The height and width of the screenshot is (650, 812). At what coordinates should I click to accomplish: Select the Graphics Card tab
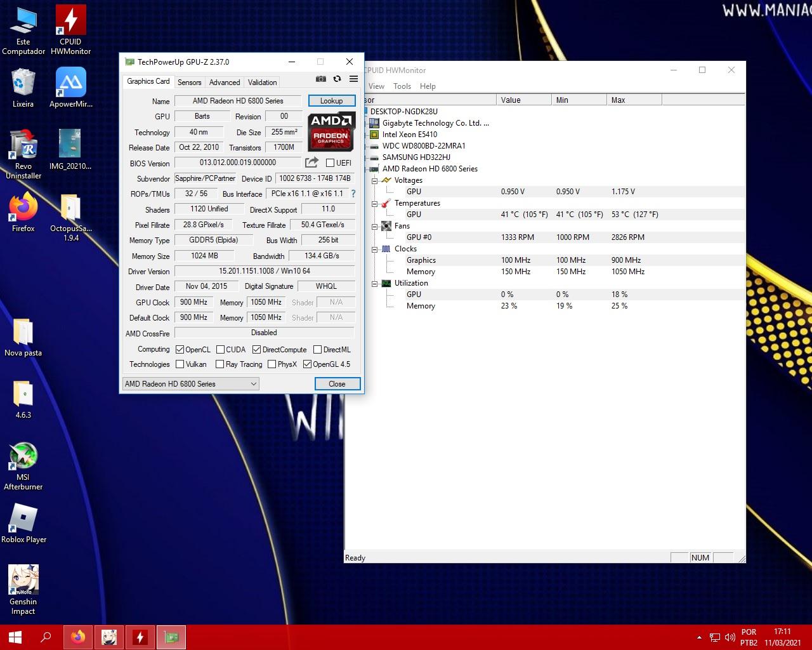click(148, 81)
